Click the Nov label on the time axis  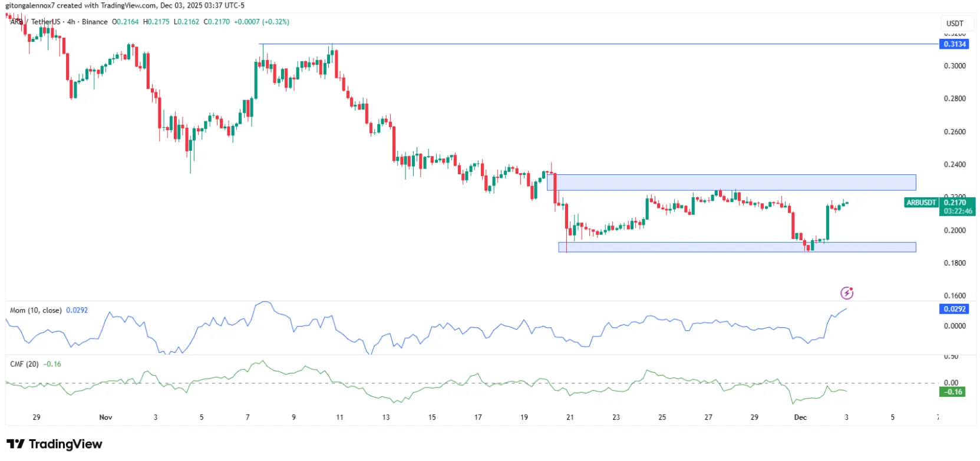[105, 417]
